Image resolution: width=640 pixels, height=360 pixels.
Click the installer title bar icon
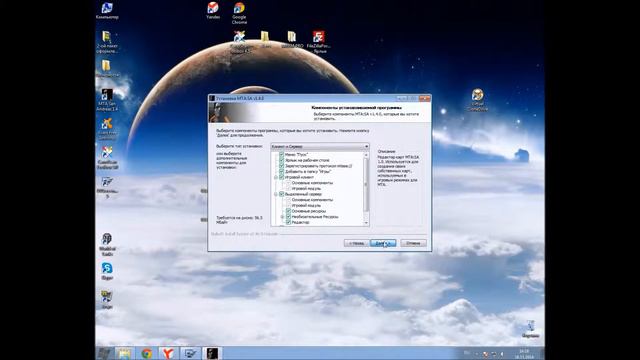pos(212,98)
